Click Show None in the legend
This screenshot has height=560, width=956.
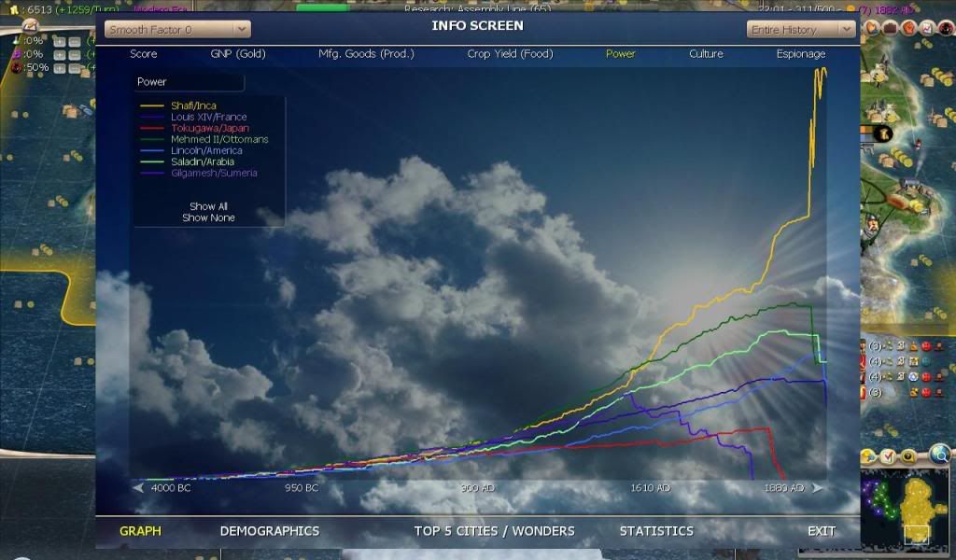click(x=208, y=217)
